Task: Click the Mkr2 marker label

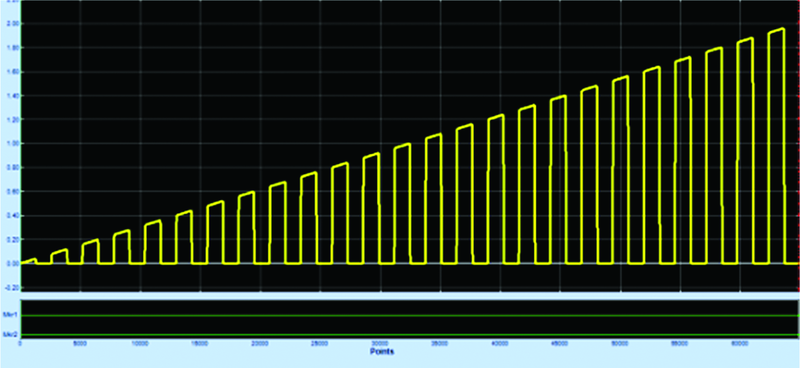Action: pyautogui.click(x=10, y=334)
